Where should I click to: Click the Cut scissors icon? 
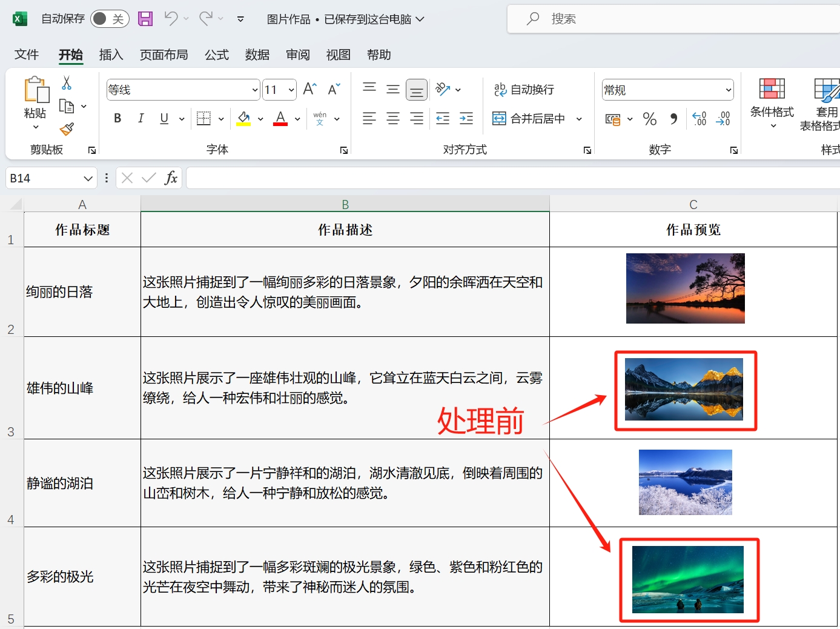click(x=67, y=82)
